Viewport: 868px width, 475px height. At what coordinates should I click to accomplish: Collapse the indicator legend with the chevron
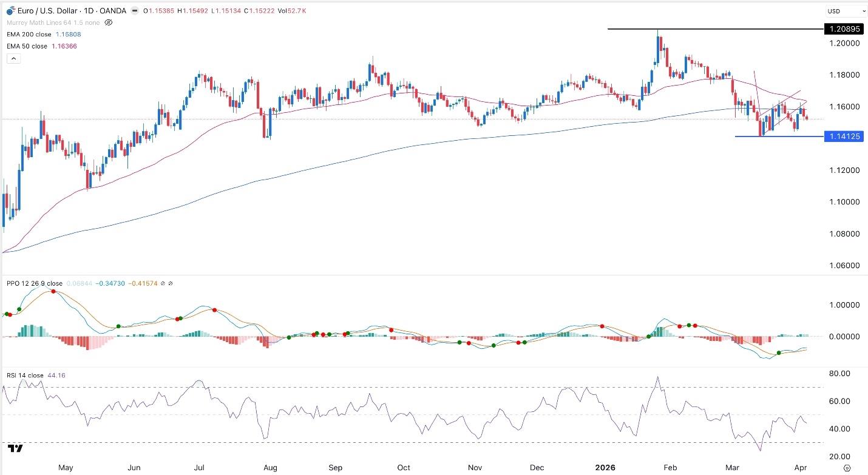[13, 58]
